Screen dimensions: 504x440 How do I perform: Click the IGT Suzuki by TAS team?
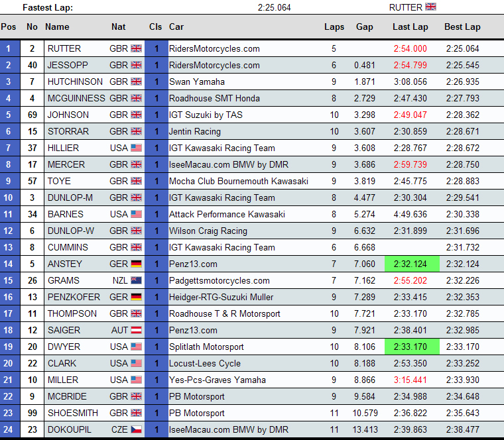click(x=206, y=115)
